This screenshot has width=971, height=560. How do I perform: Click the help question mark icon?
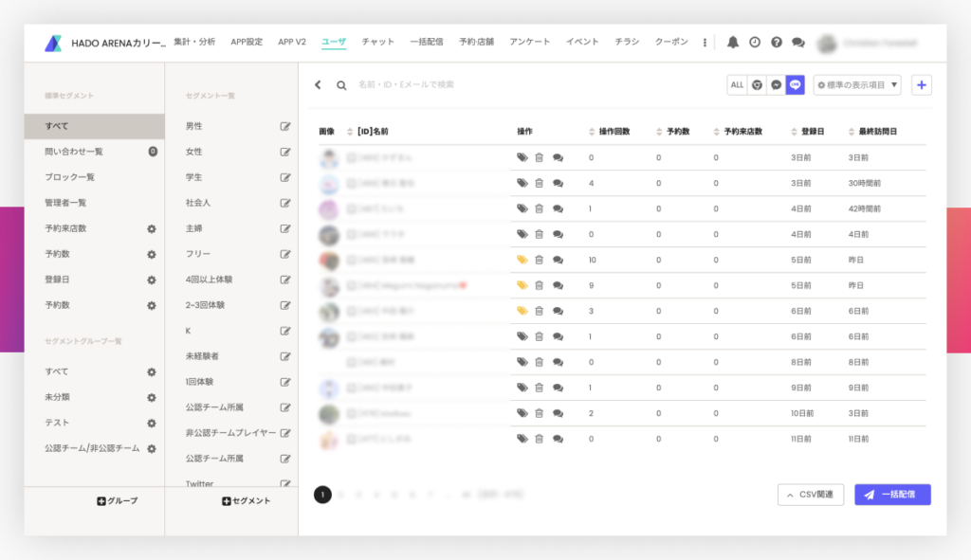point(777,43)
